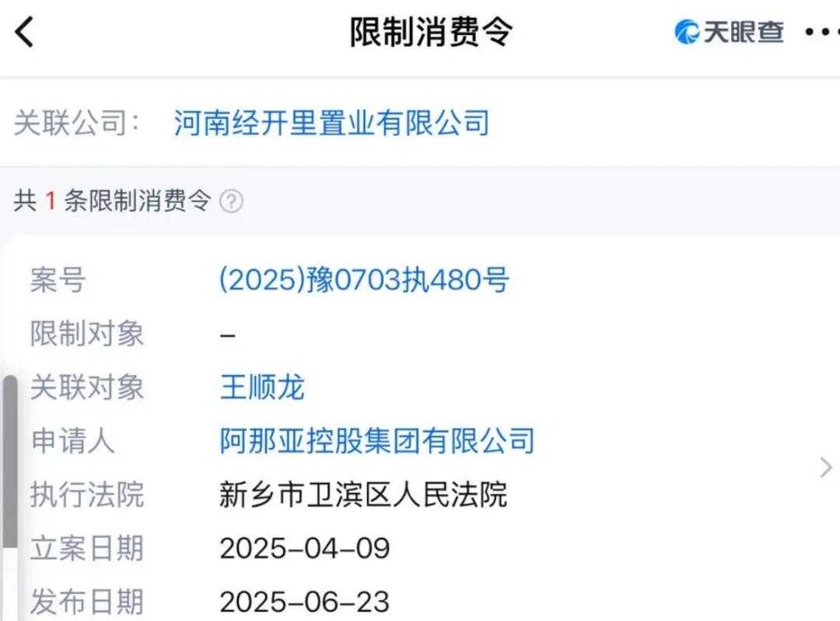Tap the back arrow at top left
The width and height of the screenshot is (840, 621).
pyautogui.click(x=24, y=33)
